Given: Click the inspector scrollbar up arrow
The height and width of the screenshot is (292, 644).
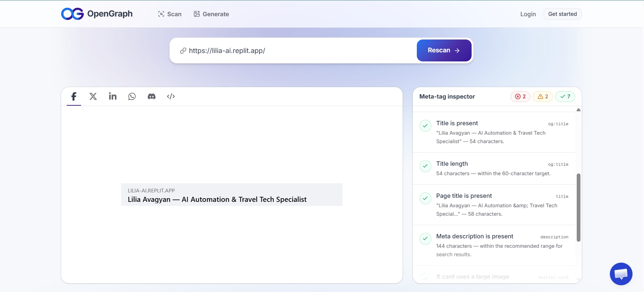Looking at the screenshot, I should coord(578,110).
